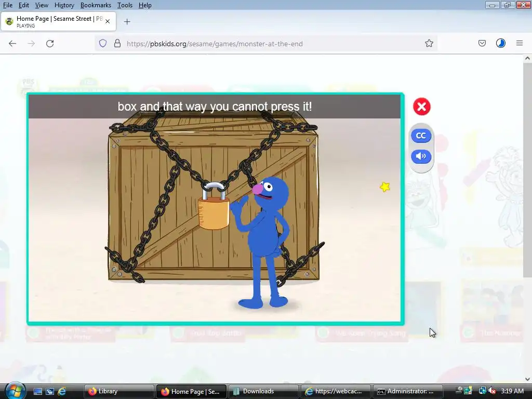Toggle closed captions with the CC button
The width and height of the screenshot is (532, 399).
(x=421, y=136)
